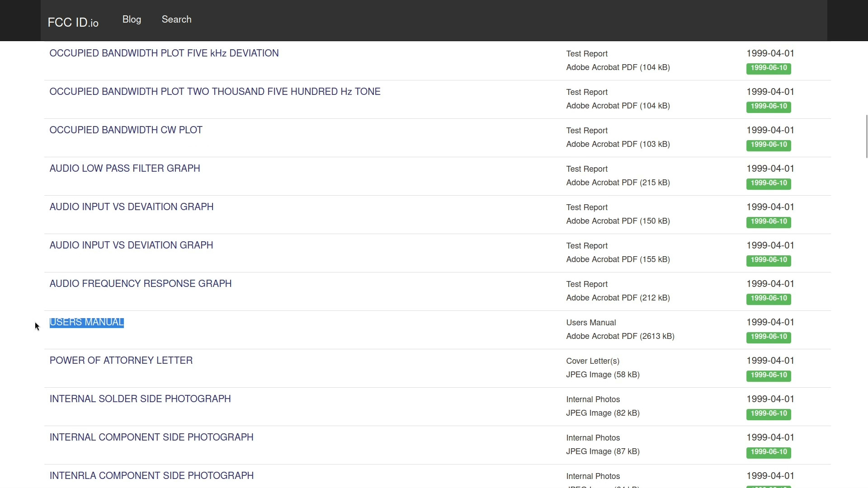Screen dimensions: 868x488
Task: Click the page vertical scrollbar thumb
Action: [866, 136]
